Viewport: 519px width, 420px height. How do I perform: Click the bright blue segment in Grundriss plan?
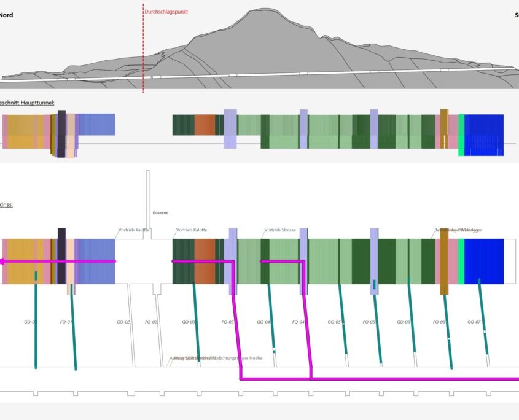tap(484, 262)
